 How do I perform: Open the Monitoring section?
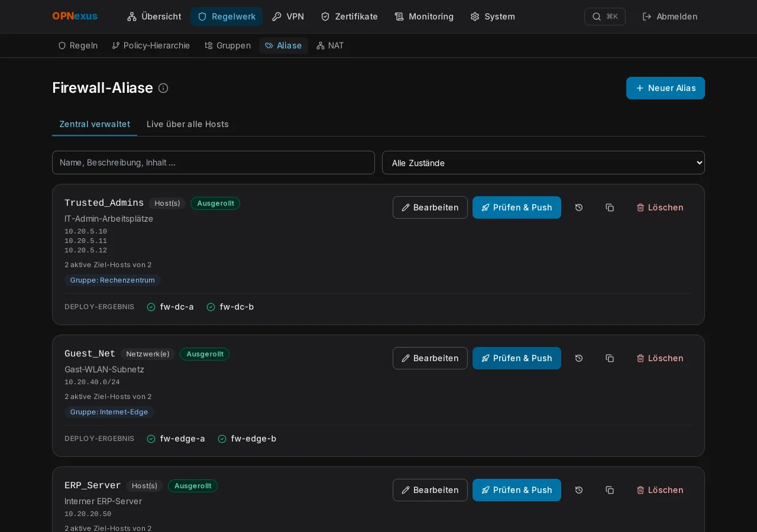pyautogui.click(x=424, y=17)
